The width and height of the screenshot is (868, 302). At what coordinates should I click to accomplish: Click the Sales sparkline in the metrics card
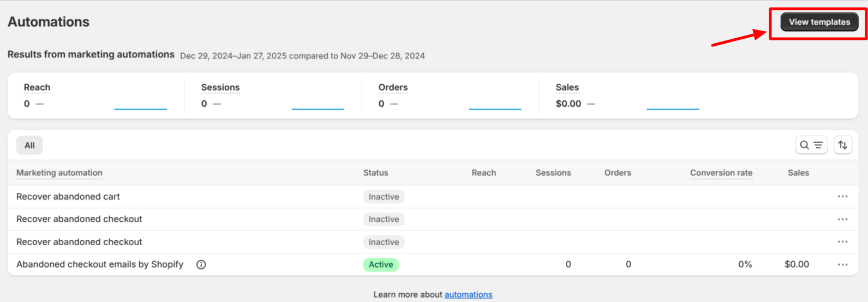tap(672, 108)
